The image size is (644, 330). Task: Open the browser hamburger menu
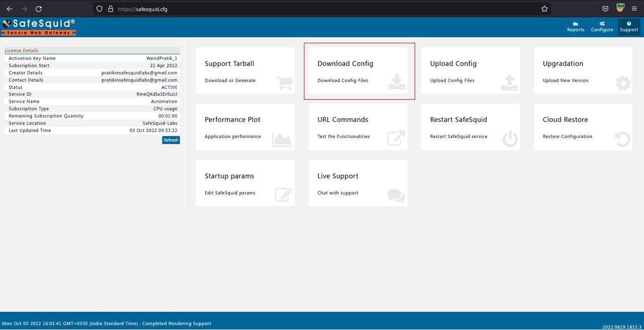click(634, 9)
